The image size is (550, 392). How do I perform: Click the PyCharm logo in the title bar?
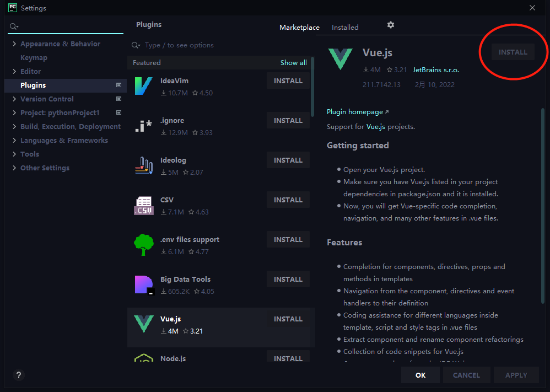pyautogui.click(x=13, y=8)
